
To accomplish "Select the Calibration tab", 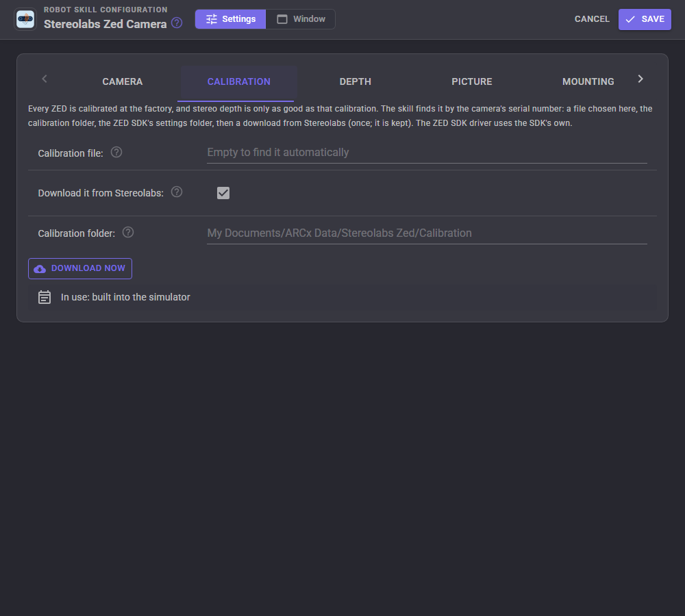I will (239, 81).
